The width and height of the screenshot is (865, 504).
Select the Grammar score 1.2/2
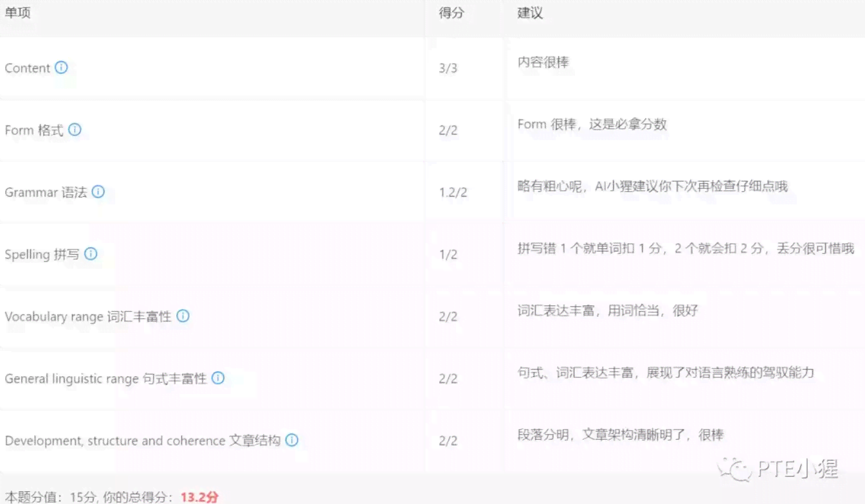coord(453,192)
